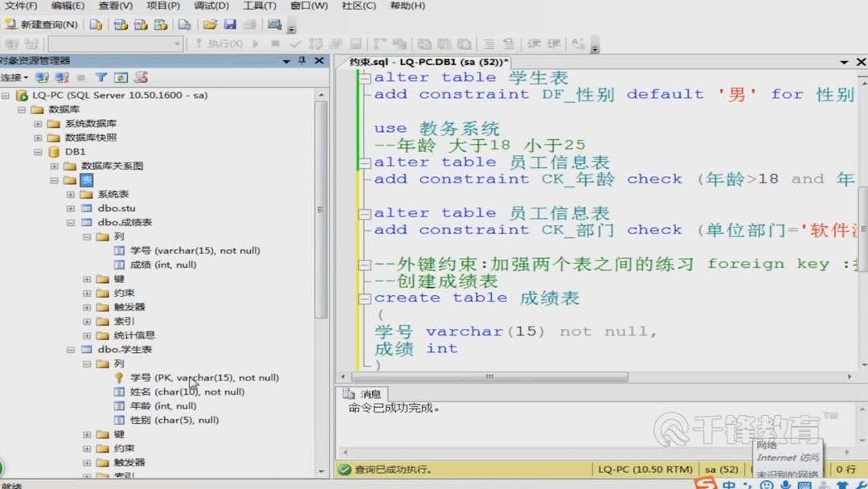The width and height of the screenshot is (868, 489).
Task: Open a file with the folder icon
Action: [x=211, y=25]
